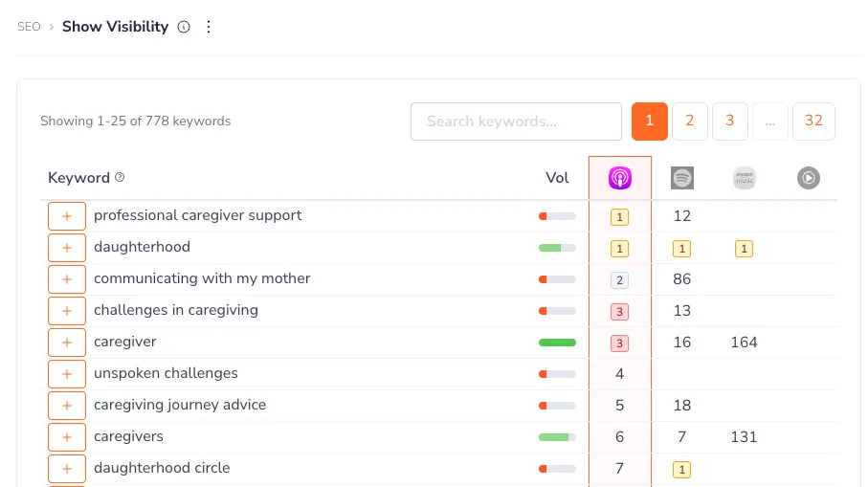Click Spotify rank 86 value

[682, 279]
